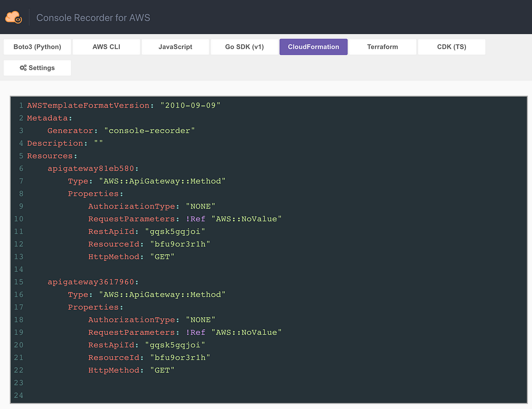Click "AWS::NoValue" value on line 10
This screenshot has width=532, height=409.
(246, 219)
